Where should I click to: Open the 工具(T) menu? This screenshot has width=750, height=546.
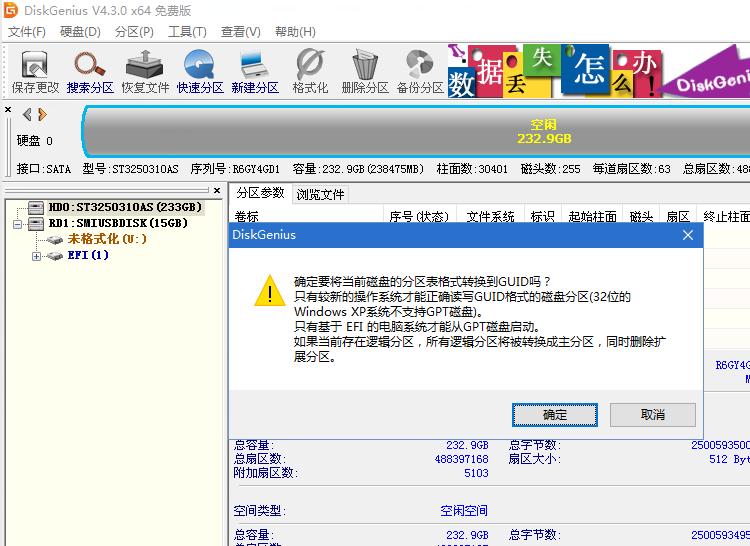pos(187,32)
